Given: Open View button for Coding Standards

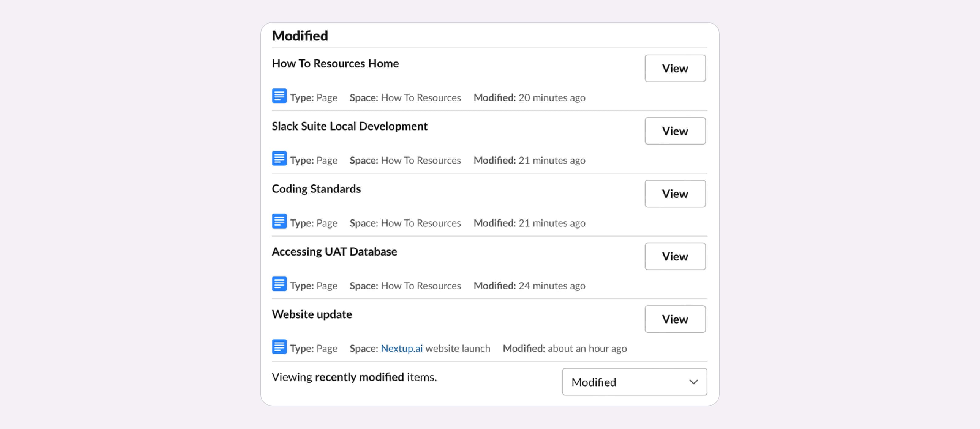Looking at the screenshot, I should (x=675, y=194).
